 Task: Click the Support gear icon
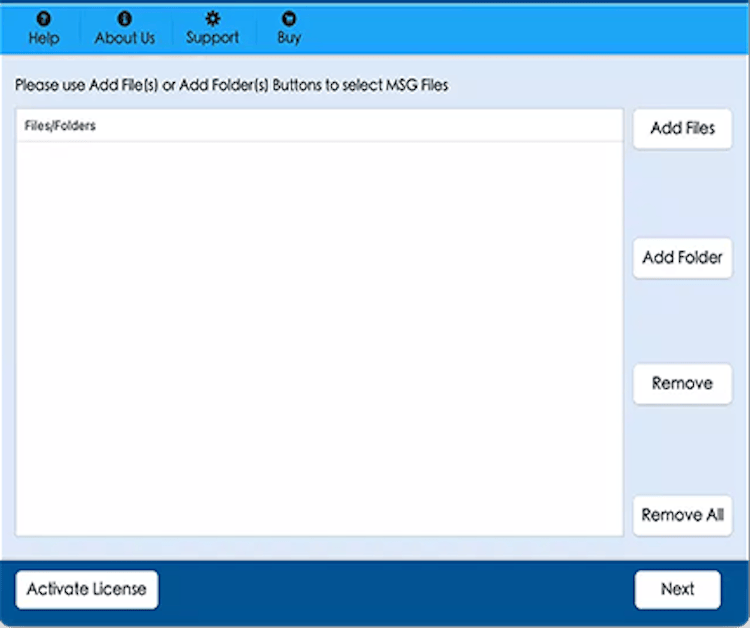click(x=212, y=19)
